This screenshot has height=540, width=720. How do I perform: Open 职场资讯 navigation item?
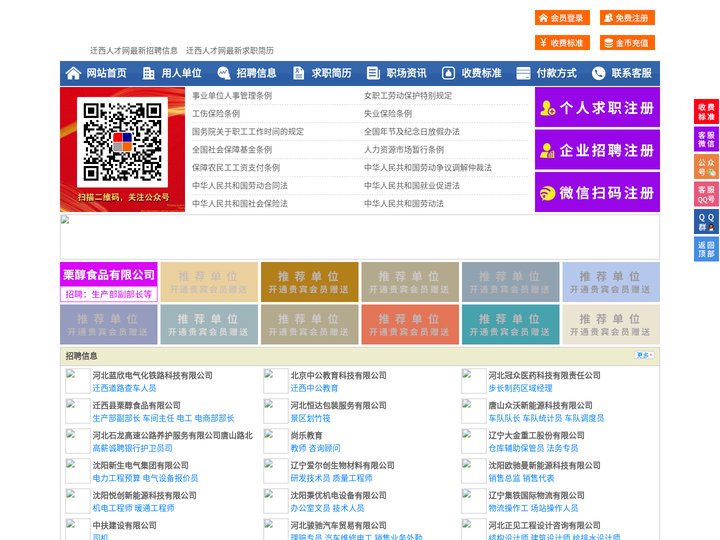click(x=406, y=73)
